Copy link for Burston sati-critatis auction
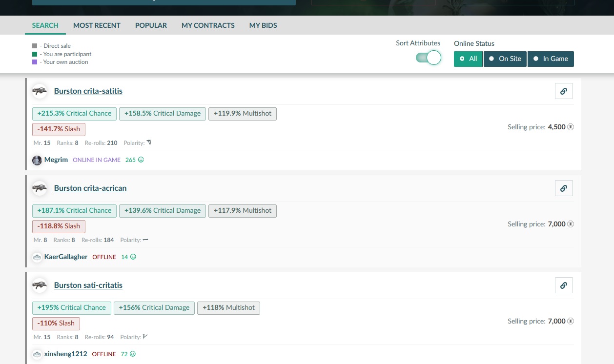 click(x=564, y=285)
